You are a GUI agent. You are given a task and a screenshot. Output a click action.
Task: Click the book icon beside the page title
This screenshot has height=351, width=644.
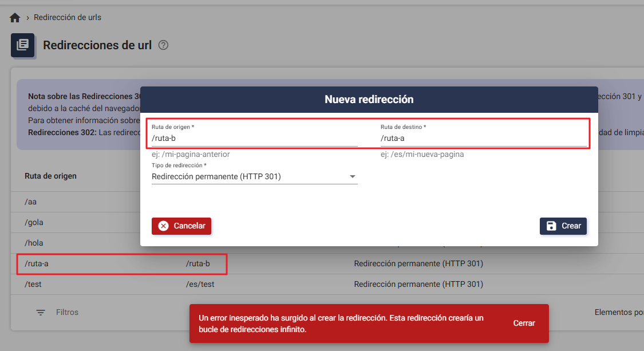(23, 45)
